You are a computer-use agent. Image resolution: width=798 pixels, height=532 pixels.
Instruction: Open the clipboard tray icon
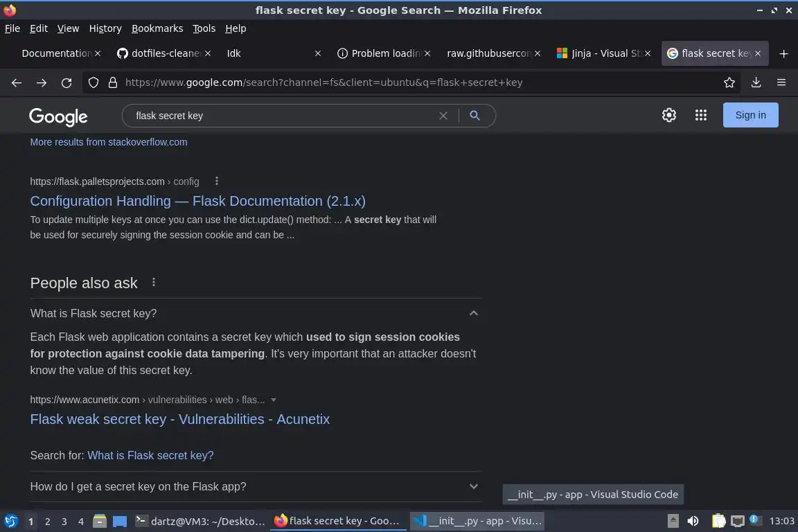(x=718, y=521)
